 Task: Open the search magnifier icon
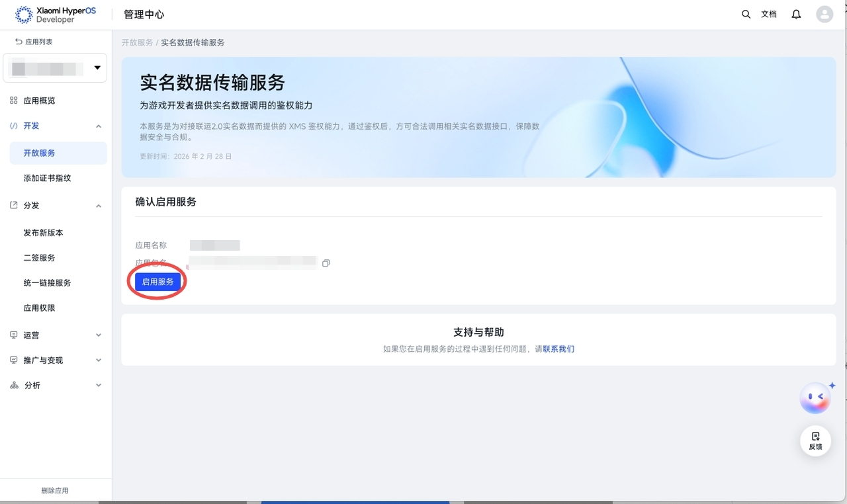[x=746, y=14]
